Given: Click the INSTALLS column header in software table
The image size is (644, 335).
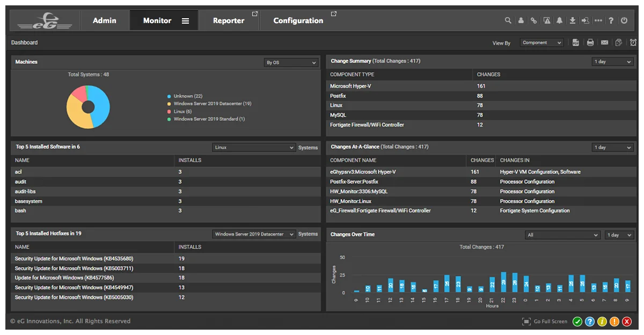Looking at the screenshot, I should (190, 160).
